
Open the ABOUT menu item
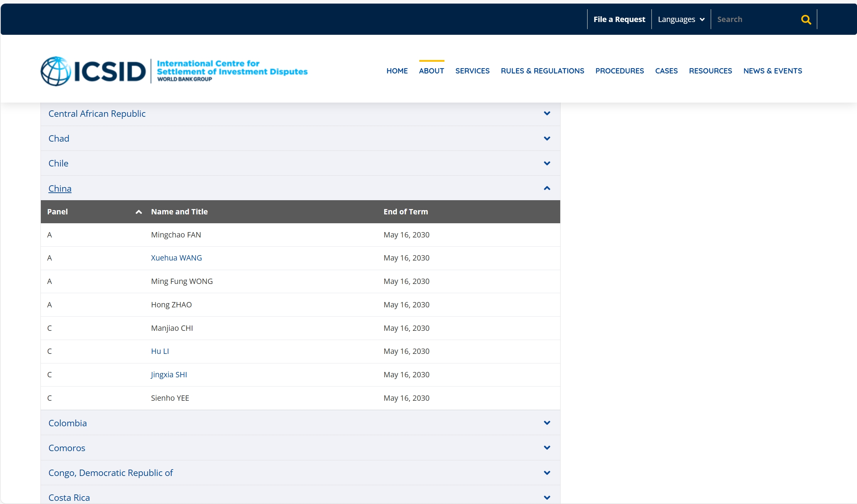pos(431,71)
